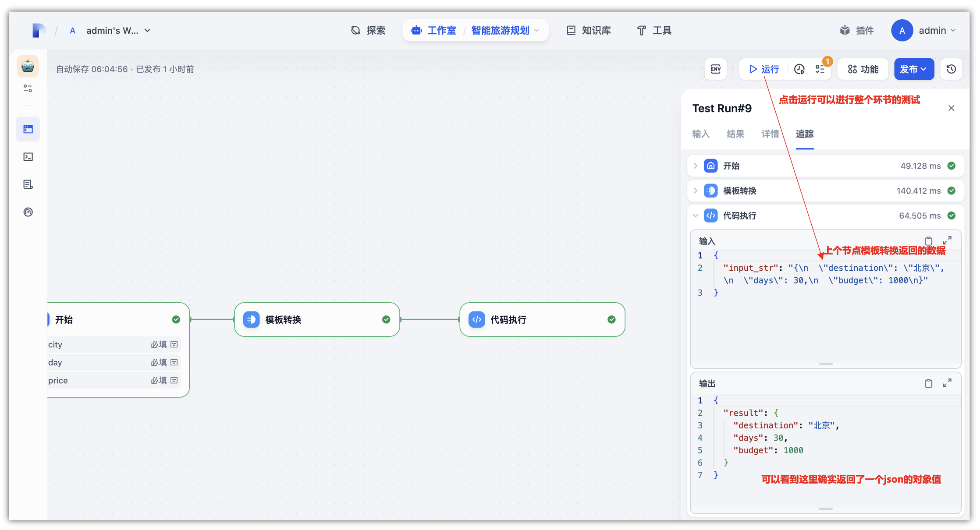Open the 功能 features button
Screen dimensions: 980x530
(863, 69)
